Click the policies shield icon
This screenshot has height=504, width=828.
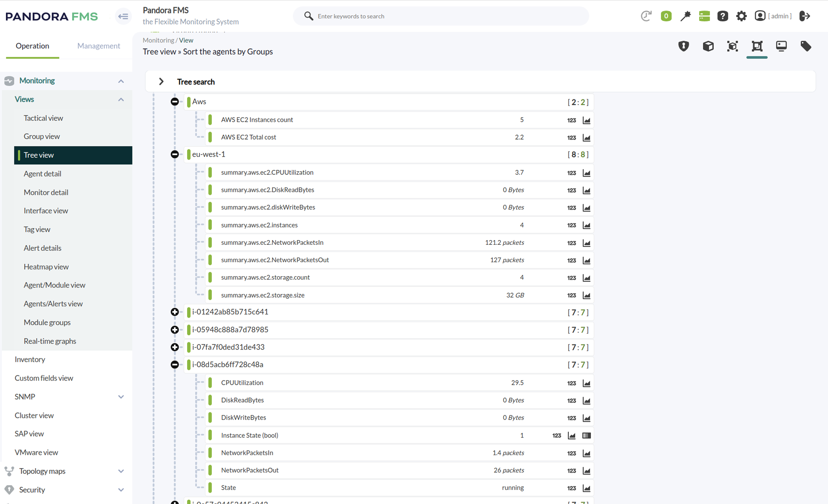[x=683, y=46]
